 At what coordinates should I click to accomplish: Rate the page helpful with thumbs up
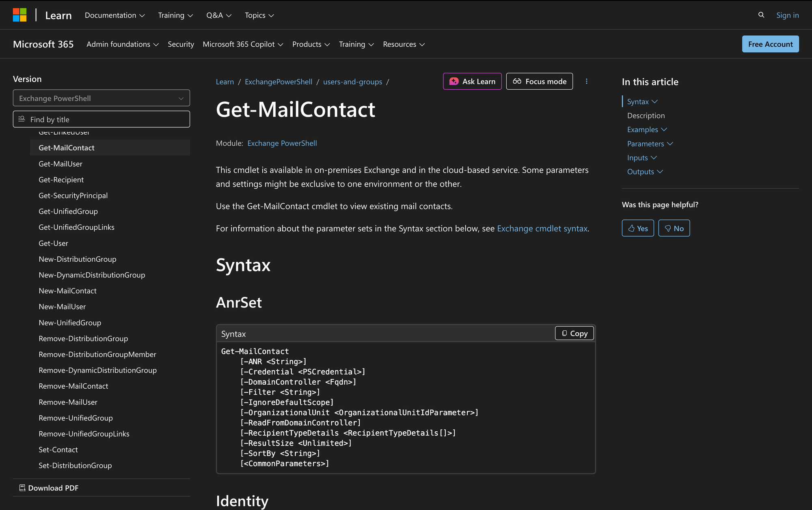637,228
